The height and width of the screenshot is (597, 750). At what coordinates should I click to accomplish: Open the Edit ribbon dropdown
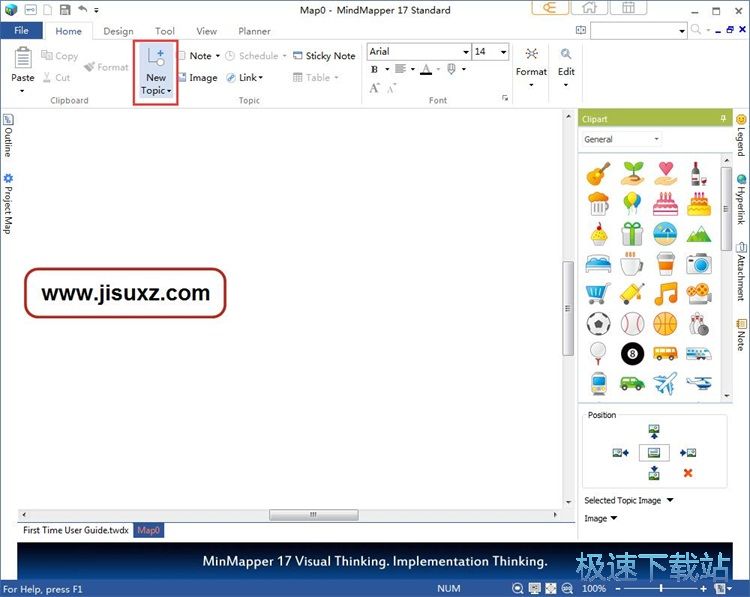tap(566, 67)
